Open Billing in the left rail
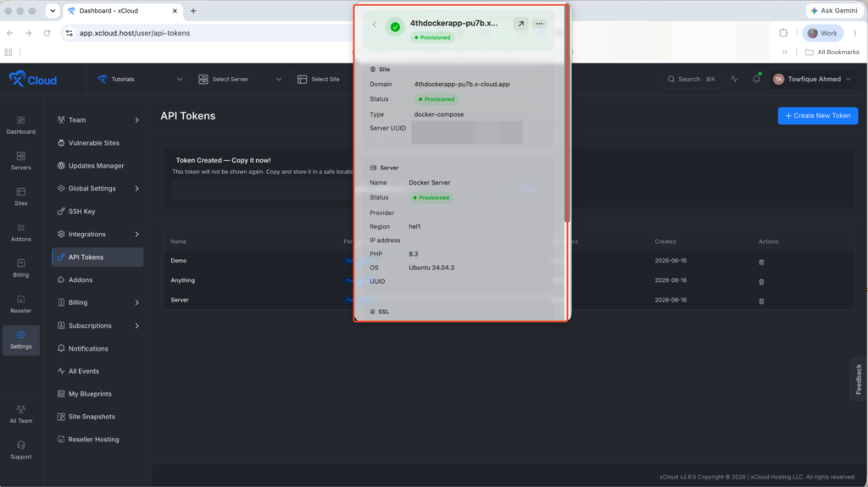Screen dimensions: 868x487 (21, 268)
